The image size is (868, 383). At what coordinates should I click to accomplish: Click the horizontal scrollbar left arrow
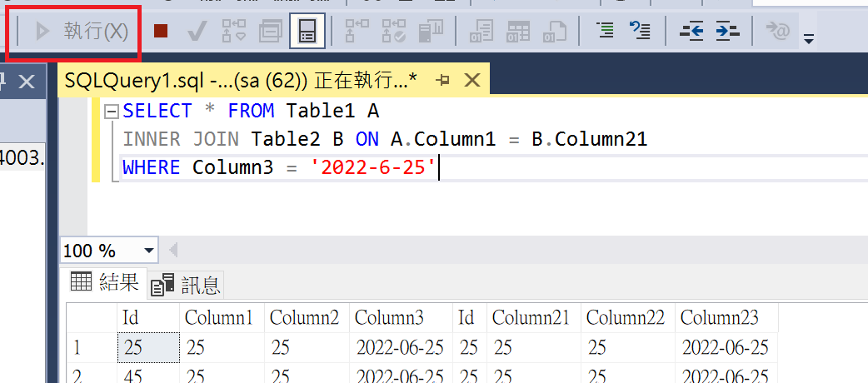(x=174, y=251)
